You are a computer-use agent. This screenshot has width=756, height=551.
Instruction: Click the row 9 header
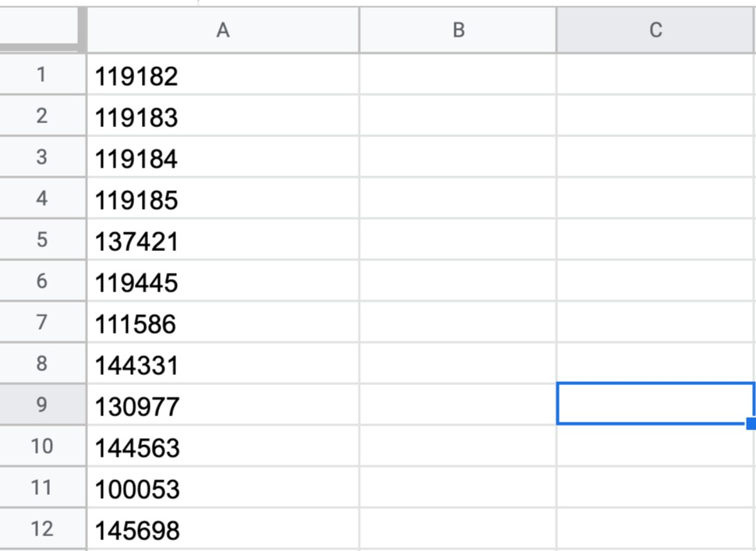42,405
